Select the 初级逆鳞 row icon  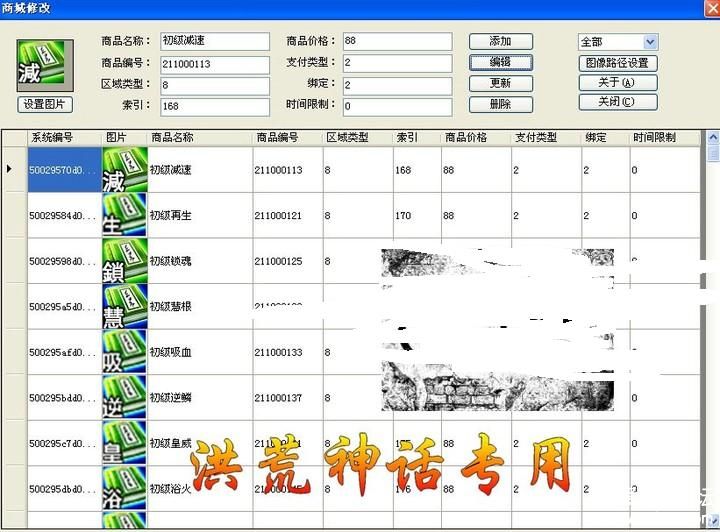(124, 397)
